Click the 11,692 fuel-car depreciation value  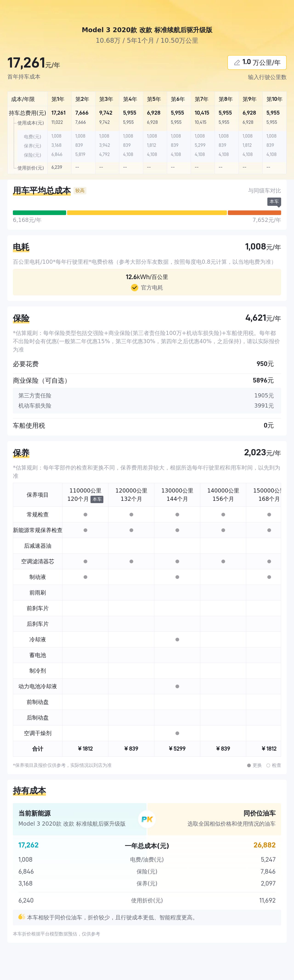click(267, 901)
